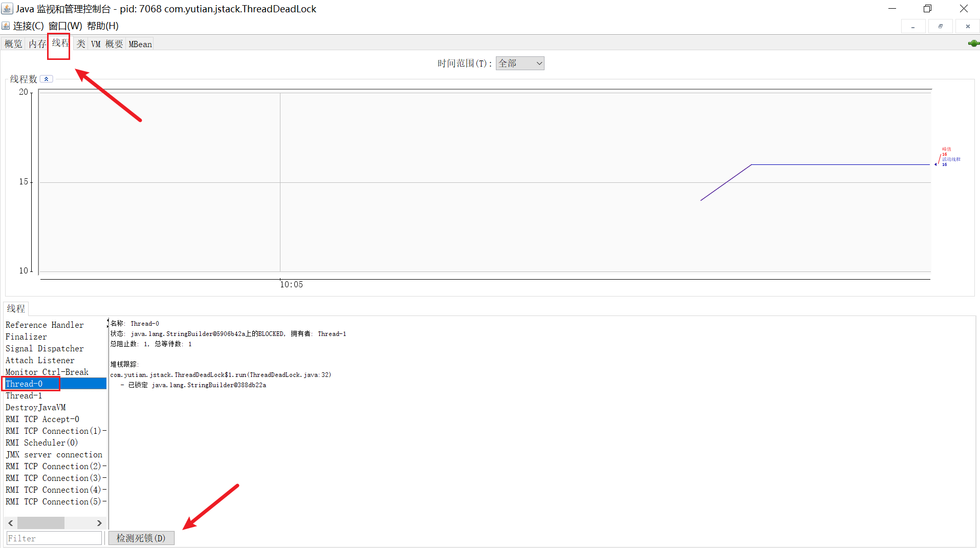The image size is (980, 548).
Task: Click the Java icon in title bar
Action: coord(7,9)
